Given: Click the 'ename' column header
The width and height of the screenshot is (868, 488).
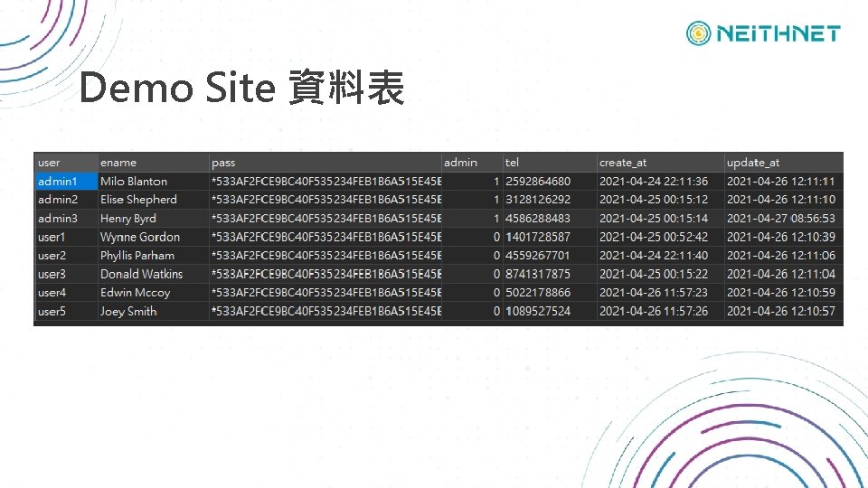Looking at the screenshot, I should coord(154,163).
